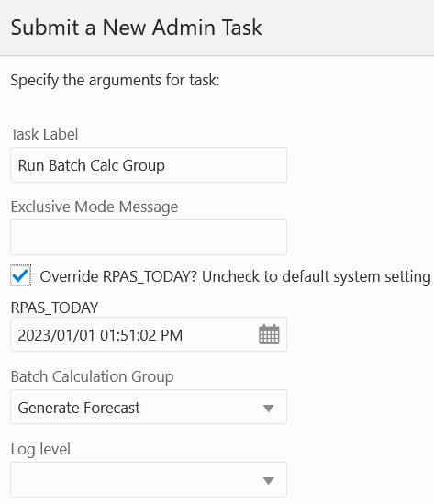This screenshot has width=434, height=504.
Task: Uncheck the Override RPAS_TODAY checkbox
Action: (20, 275)
